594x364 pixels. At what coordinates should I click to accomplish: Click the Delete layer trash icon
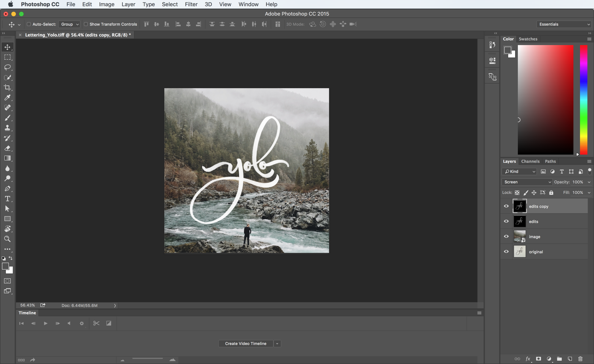tap(580, 359)
